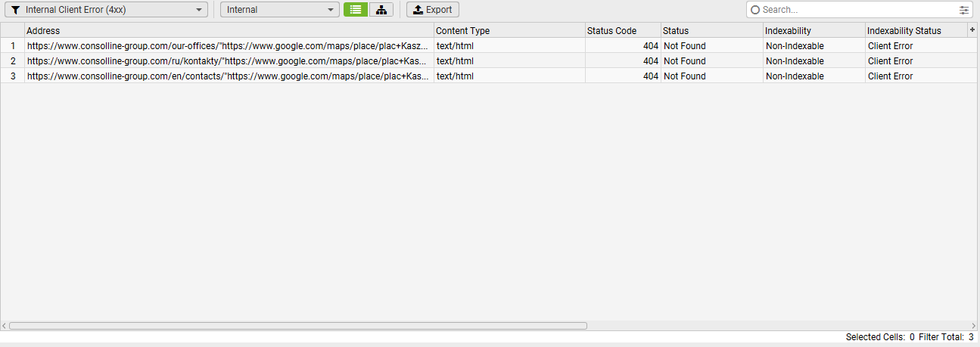This screenshot has width=980, height=347.
Task: Sort by Content Type column header
Action: coord(509,30)
